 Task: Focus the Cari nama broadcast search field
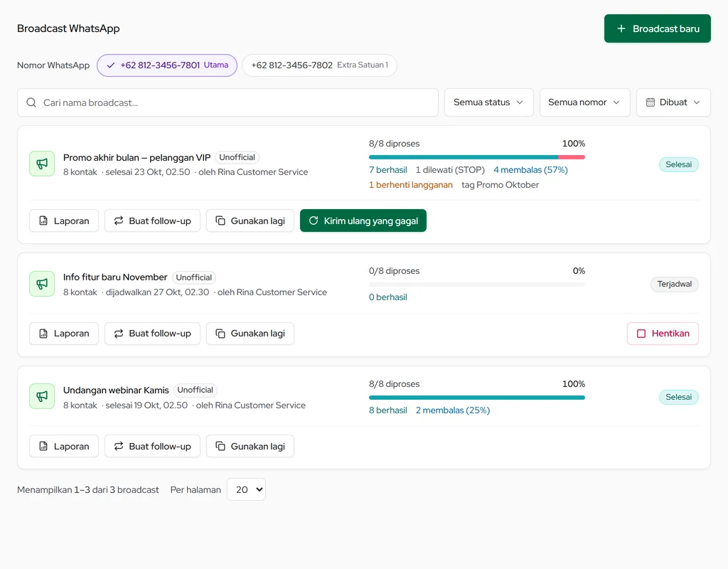[228, 102]
